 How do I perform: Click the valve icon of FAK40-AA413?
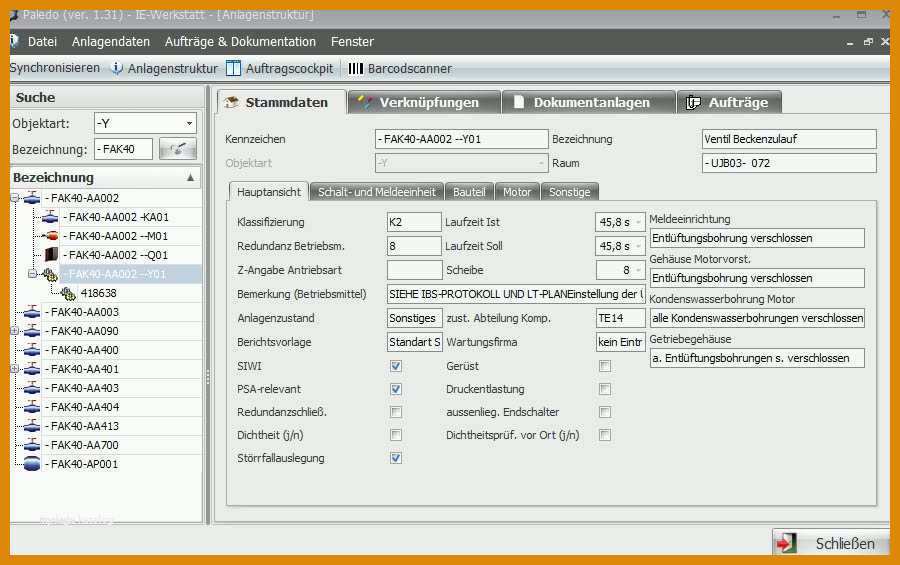click(x=32, y=426)
